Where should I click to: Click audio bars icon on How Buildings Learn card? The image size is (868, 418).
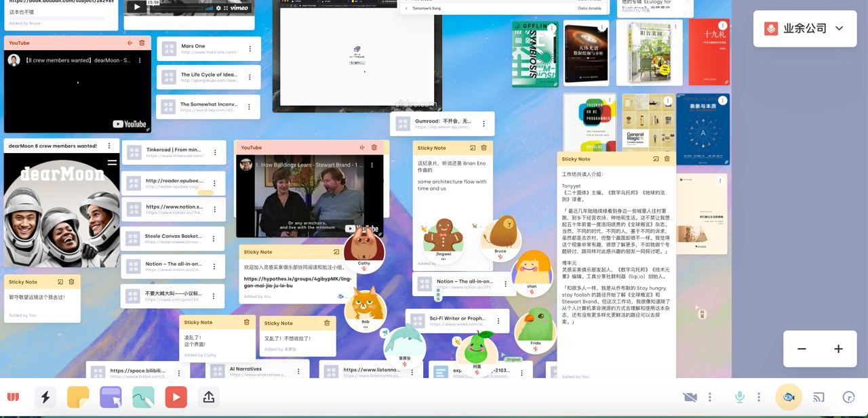coord(361,148)
